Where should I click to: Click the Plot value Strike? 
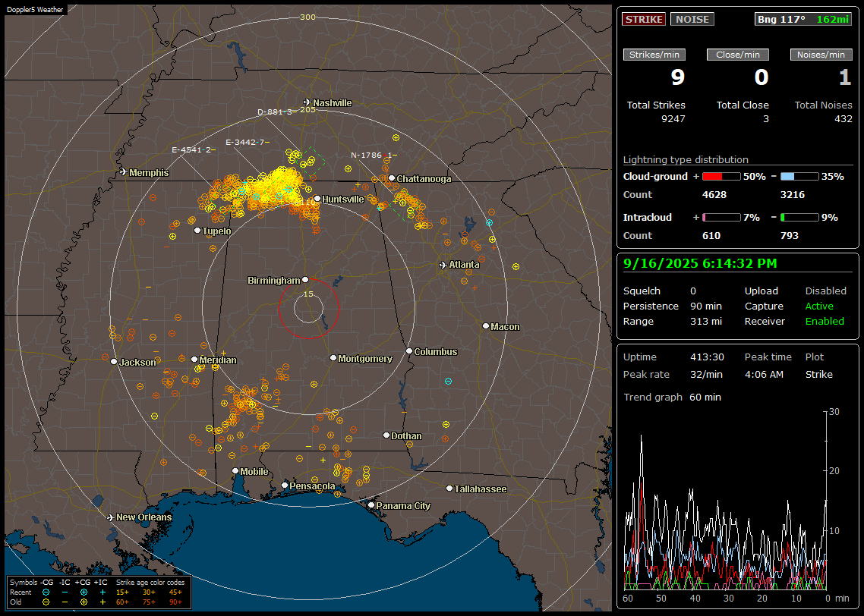[818, 374]
